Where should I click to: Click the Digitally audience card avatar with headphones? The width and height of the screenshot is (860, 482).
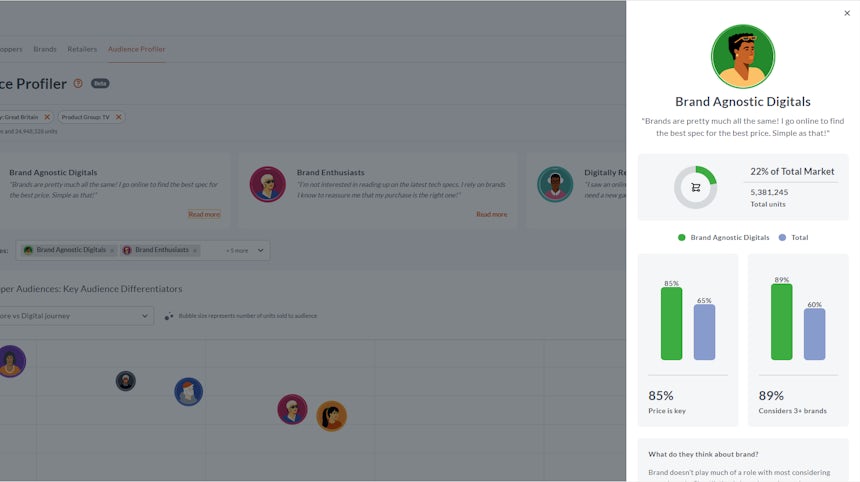coord(555,184)
